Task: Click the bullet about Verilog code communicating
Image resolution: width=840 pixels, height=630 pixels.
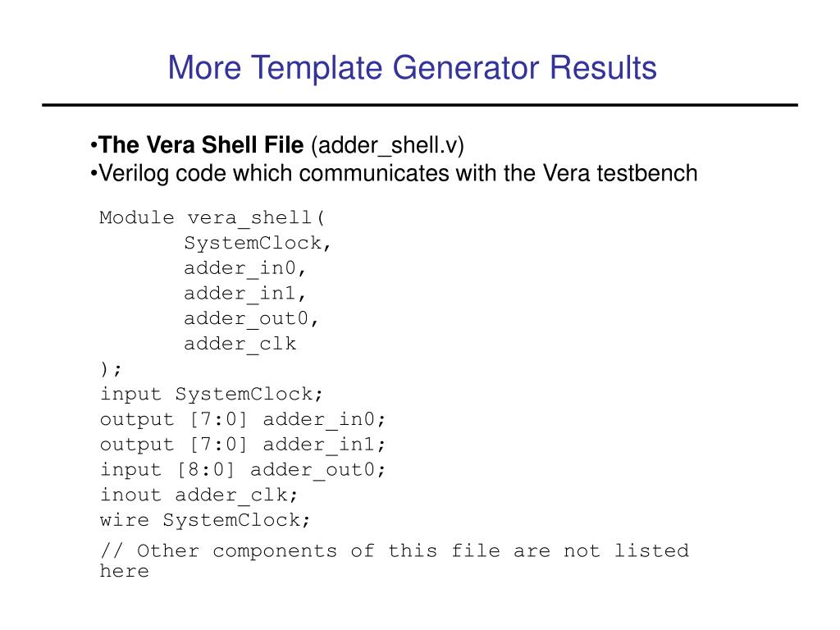Action: coord(394,174)
